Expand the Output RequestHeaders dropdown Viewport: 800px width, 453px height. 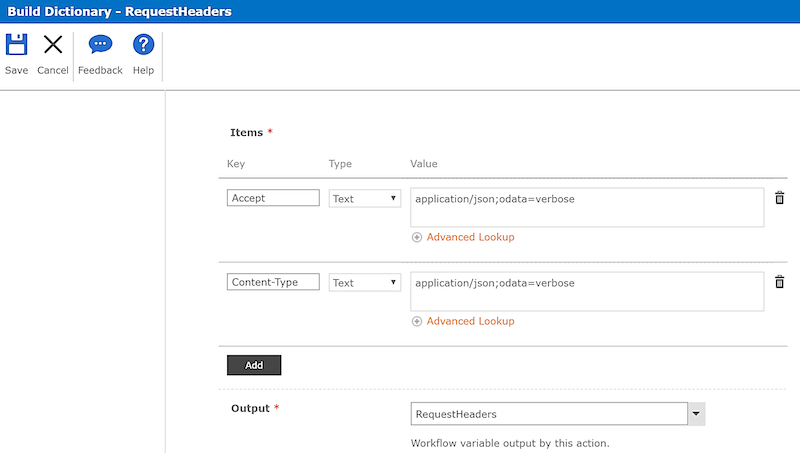(696, 414)
